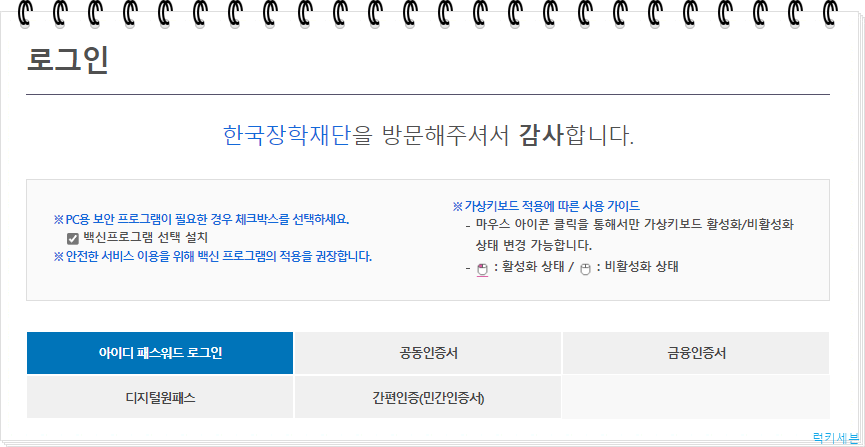Choose the 디지털원패스 tab

pos(160,397)
